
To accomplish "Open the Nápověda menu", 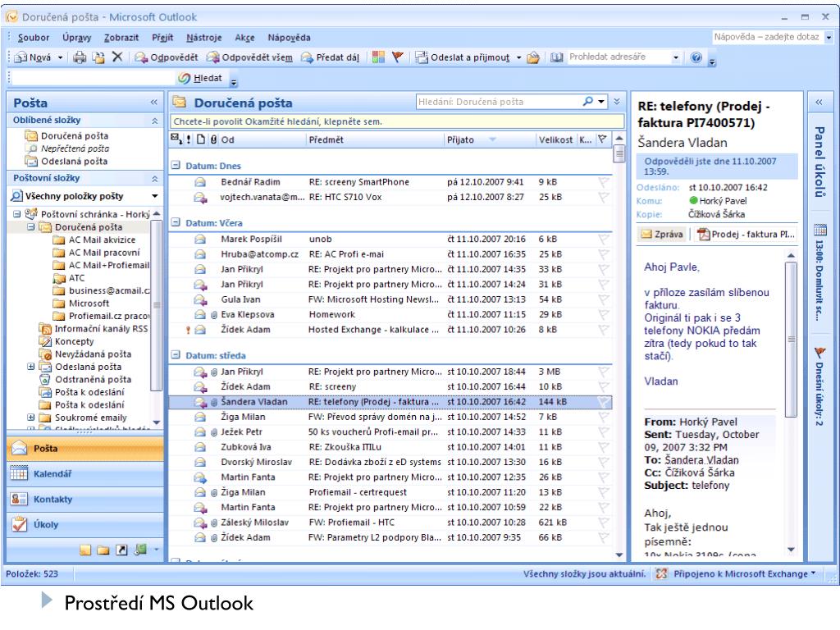I will [x=289, y=38].
